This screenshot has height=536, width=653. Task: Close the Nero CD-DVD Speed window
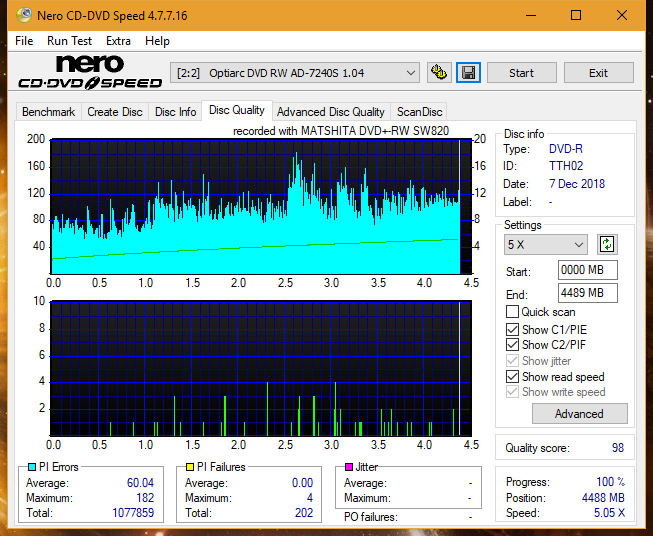622,15
